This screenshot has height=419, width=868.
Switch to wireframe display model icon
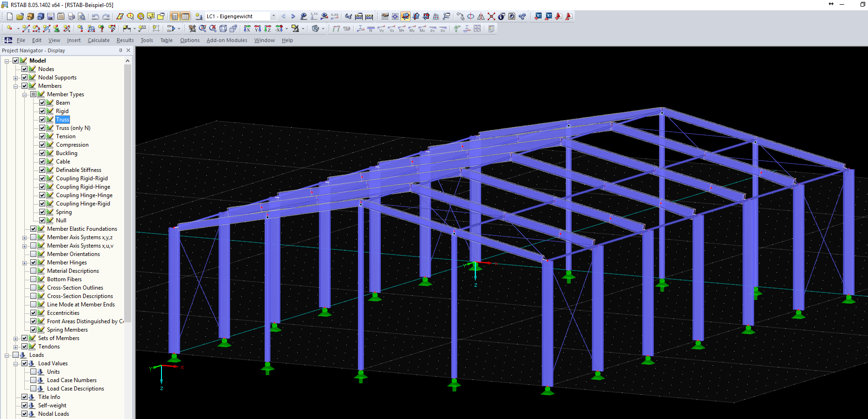223,28
